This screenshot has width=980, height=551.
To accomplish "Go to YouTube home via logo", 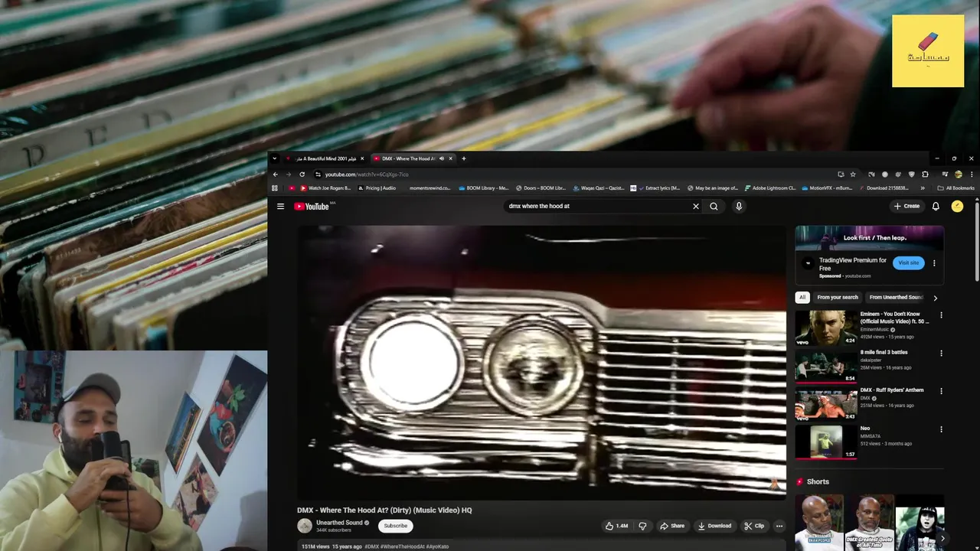I will 312,206.
